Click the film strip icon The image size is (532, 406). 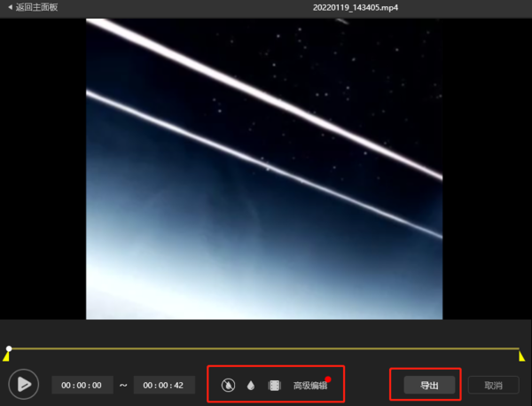[x=275, y=386]
